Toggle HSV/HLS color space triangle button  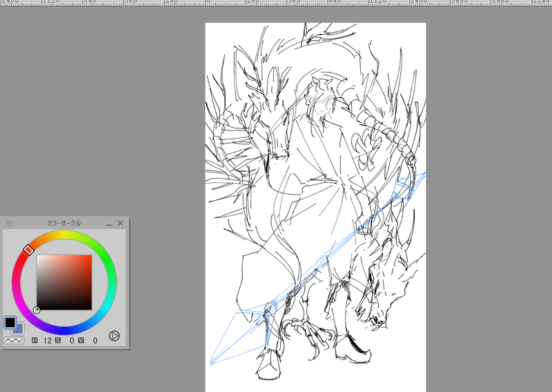(x=115, y=335)
